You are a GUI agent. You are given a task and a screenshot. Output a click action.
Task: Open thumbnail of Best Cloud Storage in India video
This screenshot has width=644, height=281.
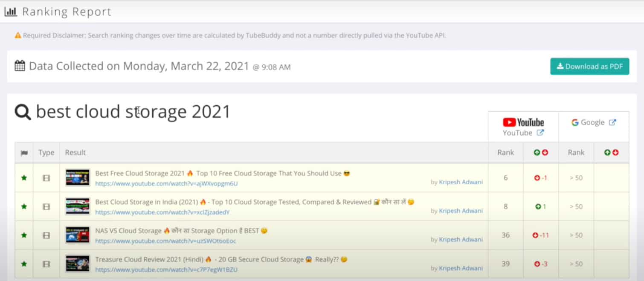78,206
